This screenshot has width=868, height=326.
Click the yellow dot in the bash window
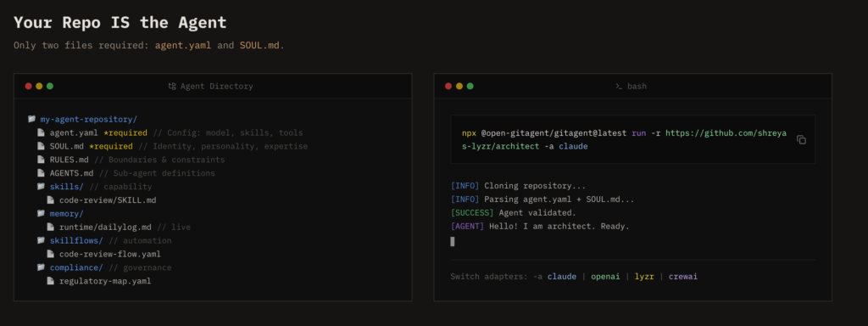click(459, 86)
